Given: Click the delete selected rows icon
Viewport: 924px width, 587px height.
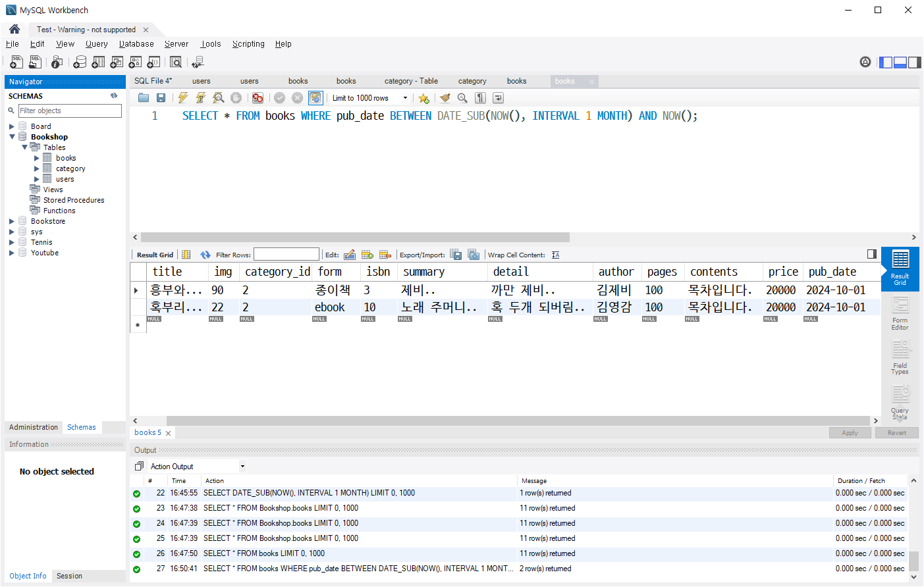Looking at the screenshot, I should pos(385,255).
